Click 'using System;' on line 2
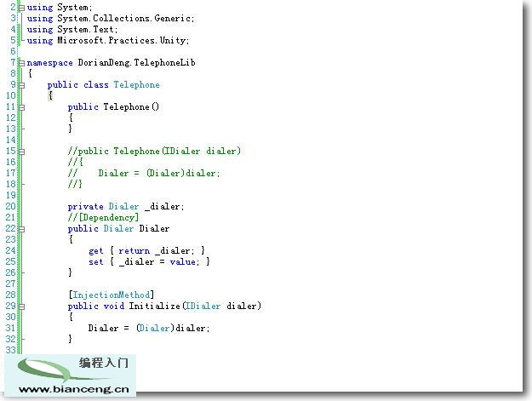The width and height of the screenshot is (532, 401). tap(60, 7)
